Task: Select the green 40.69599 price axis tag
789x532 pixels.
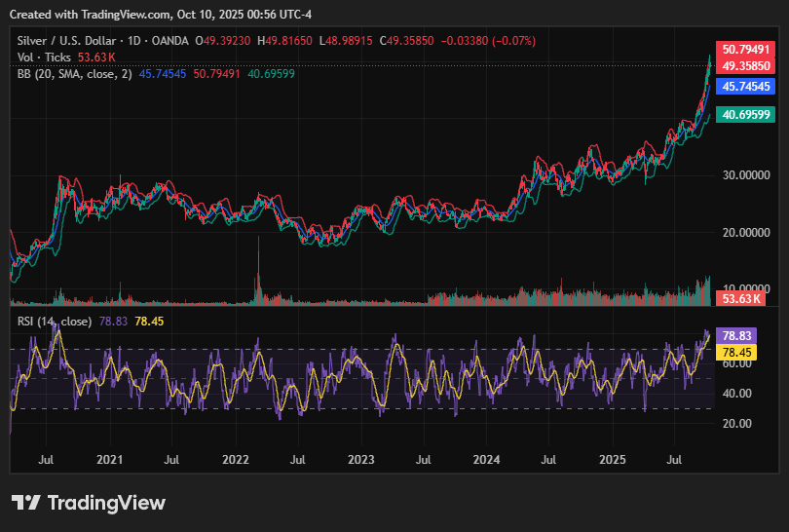Action: click(744, 115)
